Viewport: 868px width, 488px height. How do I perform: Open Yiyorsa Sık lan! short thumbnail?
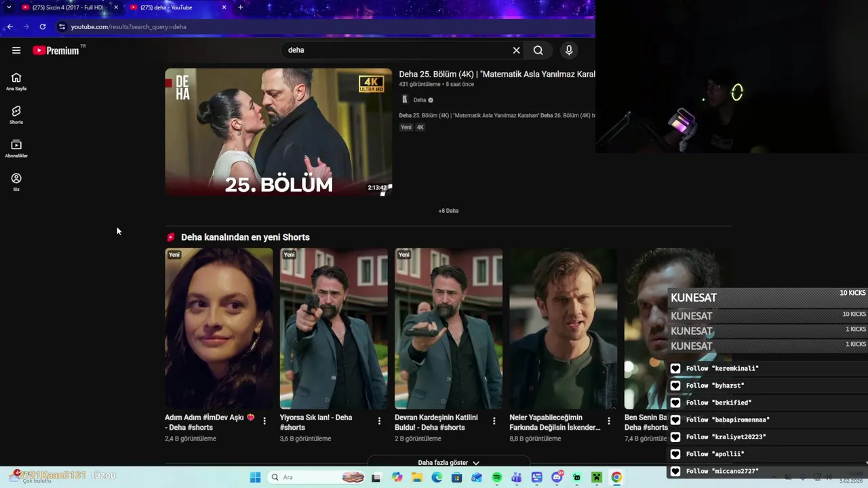click(334, 328)
